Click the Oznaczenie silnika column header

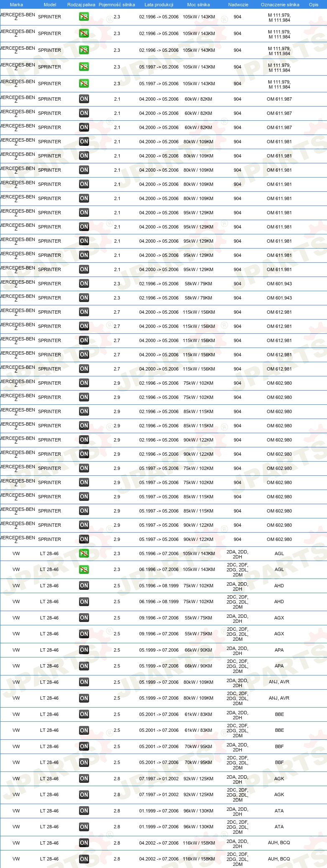tap(280, 5)
